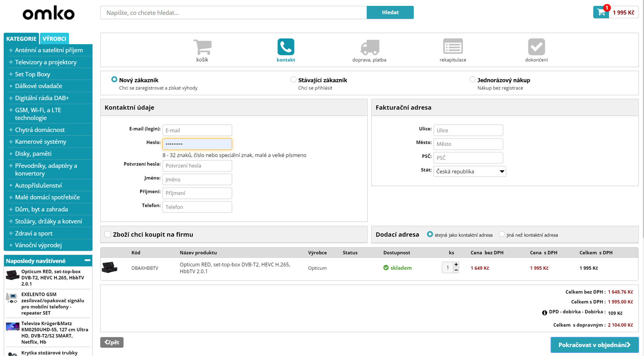Click the Město input field

[468, 144]
